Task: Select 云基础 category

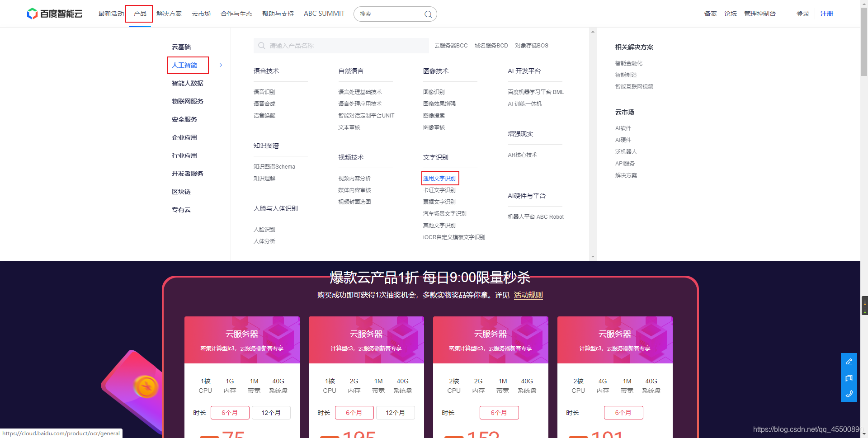Action: coord(181,47)
